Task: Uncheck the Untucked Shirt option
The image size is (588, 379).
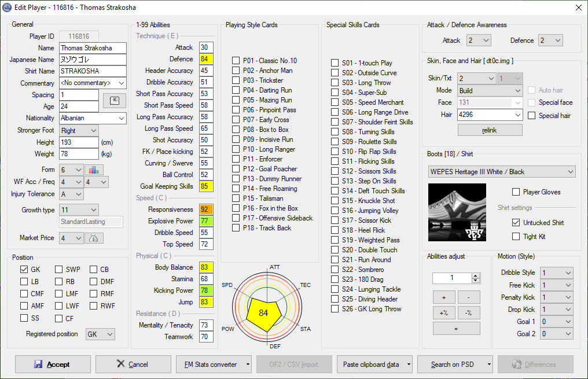Action: pos(516,222)
